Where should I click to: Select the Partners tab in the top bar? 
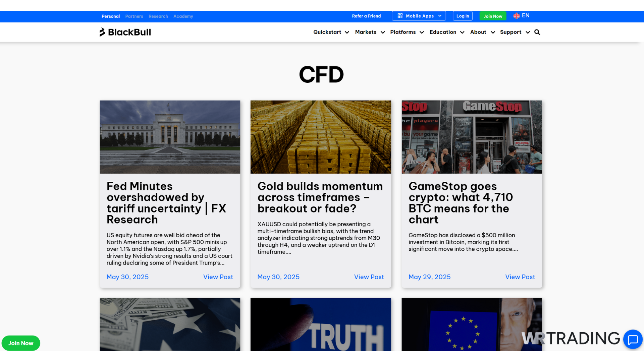(x=134, y=16)
